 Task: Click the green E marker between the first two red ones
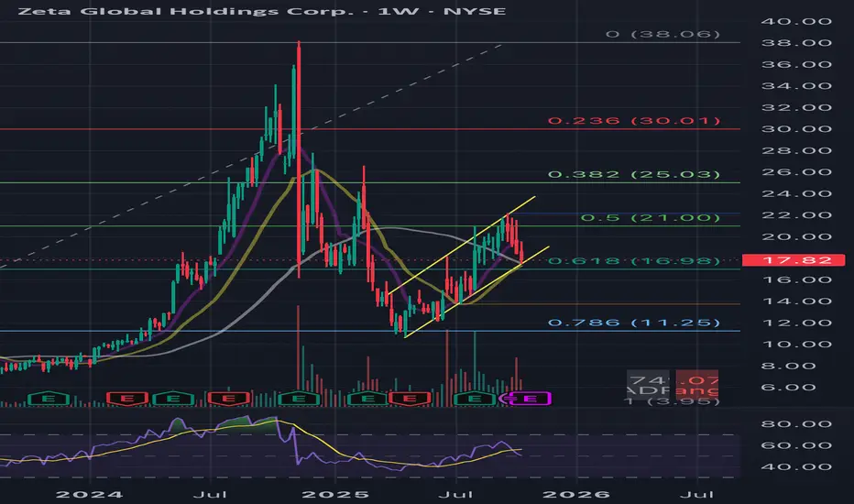click(x=173, y=399)
